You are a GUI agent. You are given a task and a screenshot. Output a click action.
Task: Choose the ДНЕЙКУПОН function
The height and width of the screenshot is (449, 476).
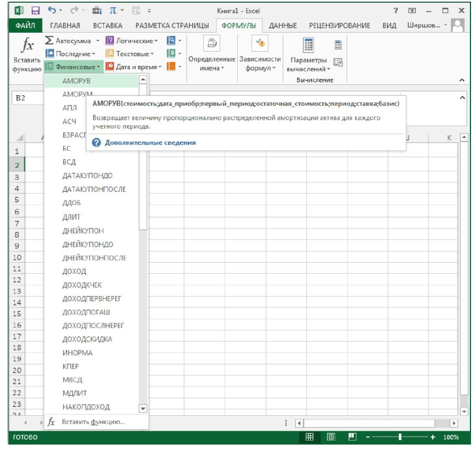coord(91,231)
